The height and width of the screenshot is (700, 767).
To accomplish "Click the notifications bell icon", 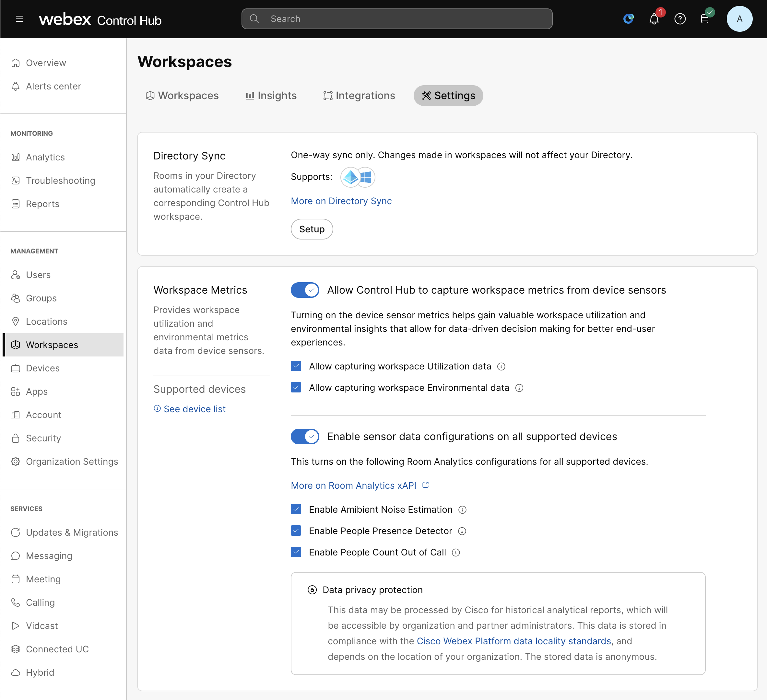I will click(654, 19).
